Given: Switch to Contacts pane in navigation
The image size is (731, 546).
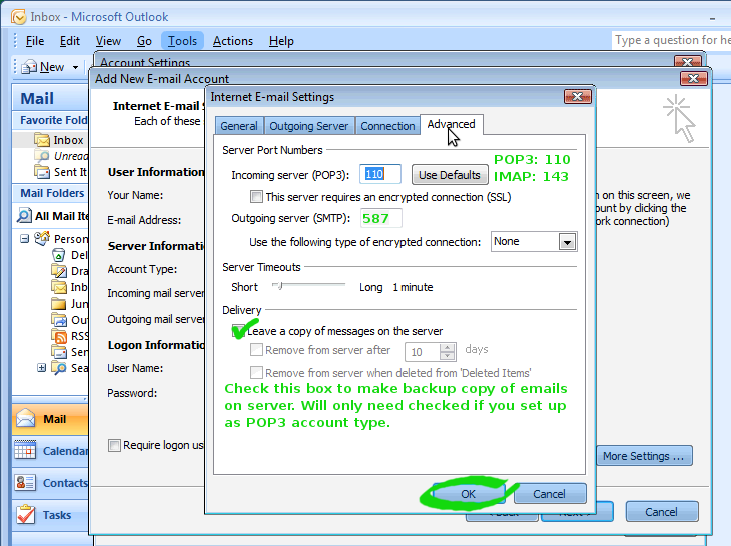Looking at the screenshot, I should click(x=50, y=483).
